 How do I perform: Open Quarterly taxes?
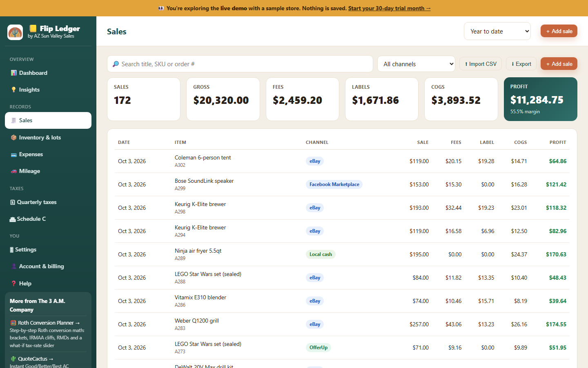pyautogui.click(x=48, y=202)
